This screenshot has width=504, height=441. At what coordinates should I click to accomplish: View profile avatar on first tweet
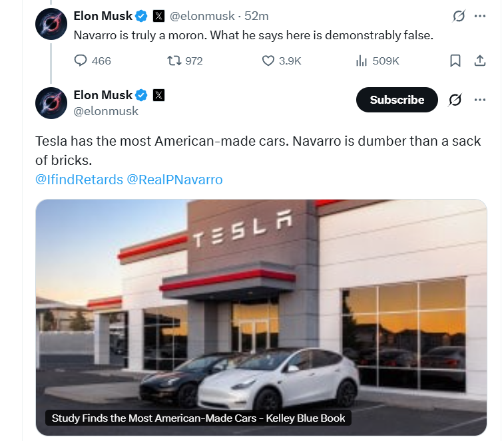pos(51,24)
